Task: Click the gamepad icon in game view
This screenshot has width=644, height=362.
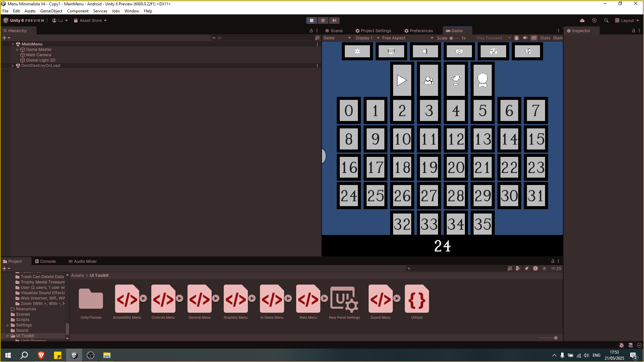Action: (493, 51)
